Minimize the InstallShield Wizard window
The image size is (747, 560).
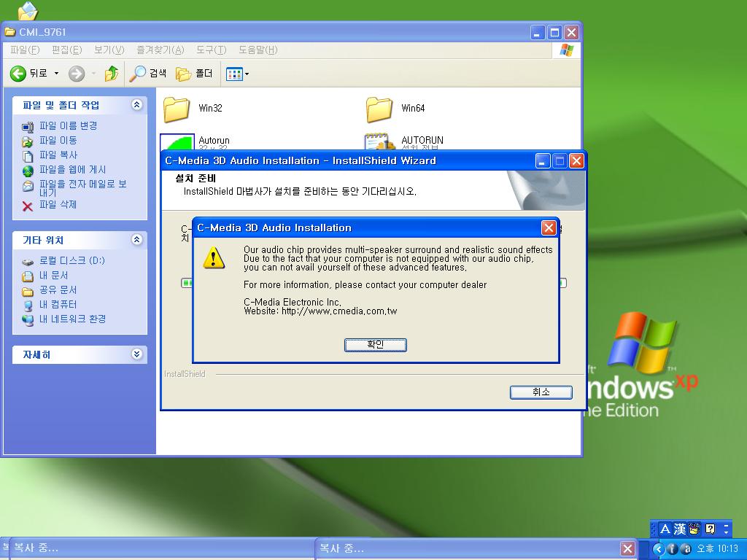(x=543, y=161)
